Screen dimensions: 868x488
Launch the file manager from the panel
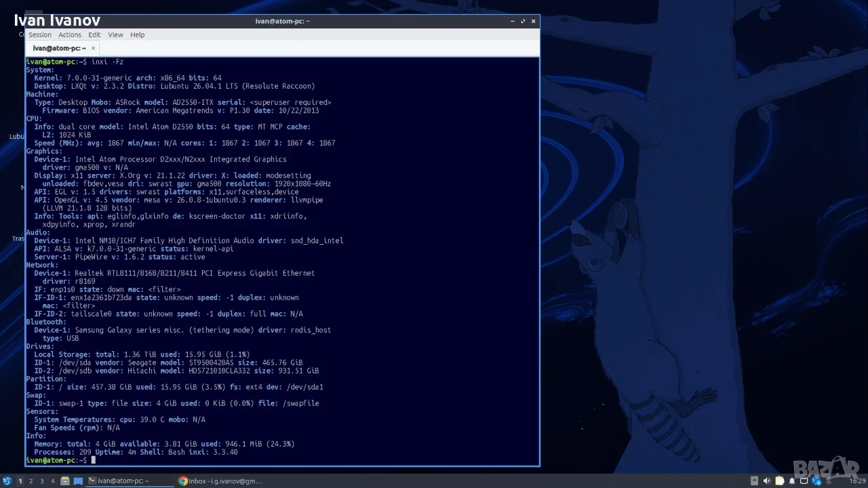point(65,481)
